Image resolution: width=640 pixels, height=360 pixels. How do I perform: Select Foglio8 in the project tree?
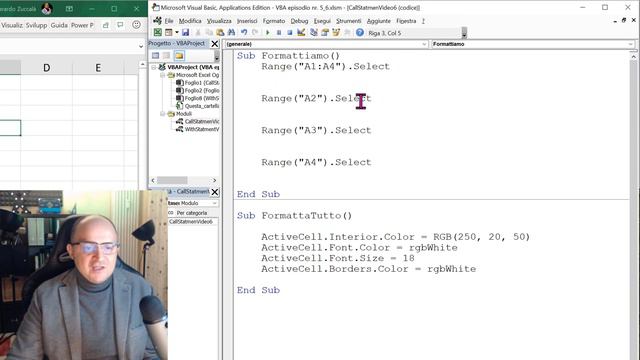click(198, 98)
